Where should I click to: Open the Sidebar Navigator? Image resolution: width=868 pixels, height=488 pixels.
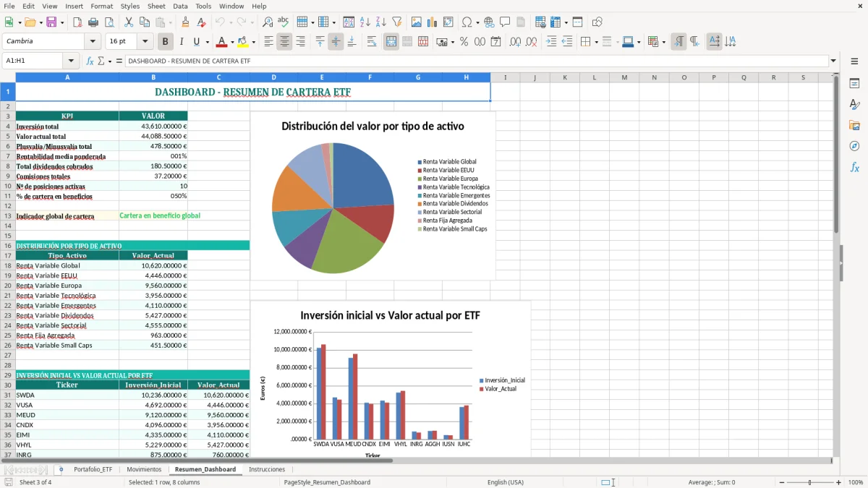tap(854, 146)
